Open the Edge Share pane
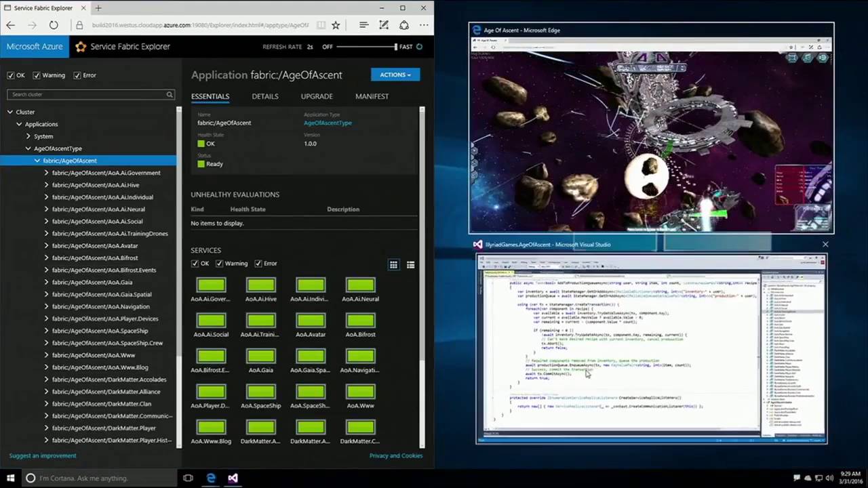The height and width of the screenshot is (488, 868). (404, 25)
